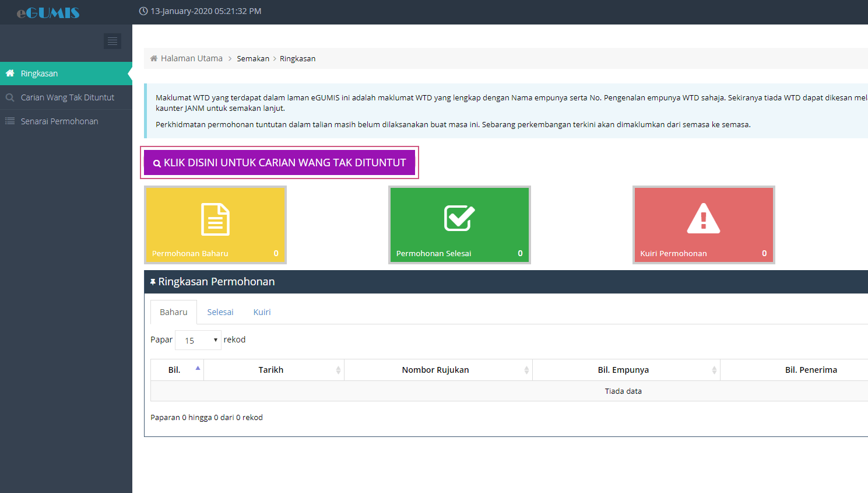Open the Papar records-per-page dropdown
This screenshot has height=493, width=868.
(x=198, y=340)
